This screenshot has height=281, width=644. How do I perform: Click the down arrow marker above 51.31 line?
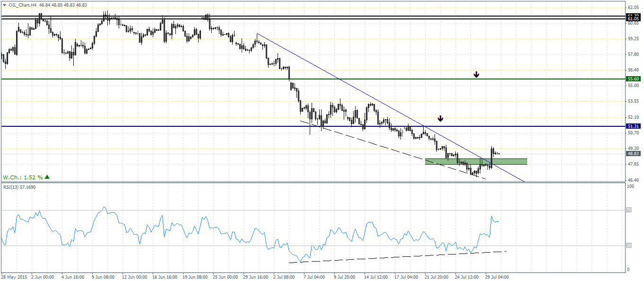(440, 118)
